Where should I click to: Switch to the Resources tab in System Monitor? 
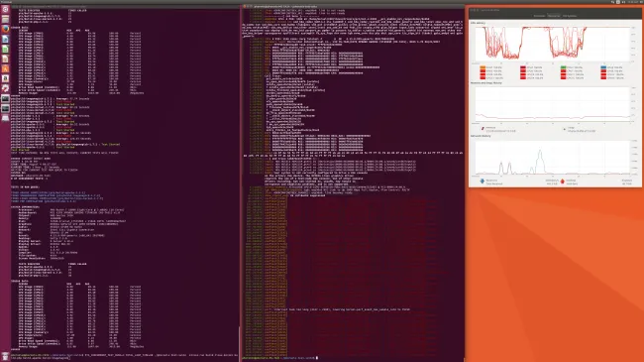[554, 16]
